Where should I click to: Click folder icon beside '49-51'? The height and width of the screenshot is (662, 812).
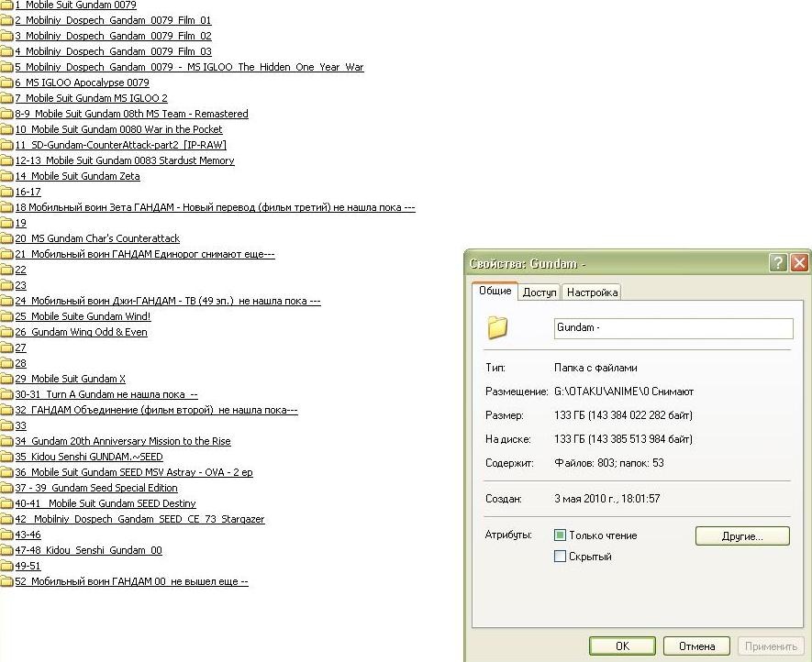[x=6, y=567]
